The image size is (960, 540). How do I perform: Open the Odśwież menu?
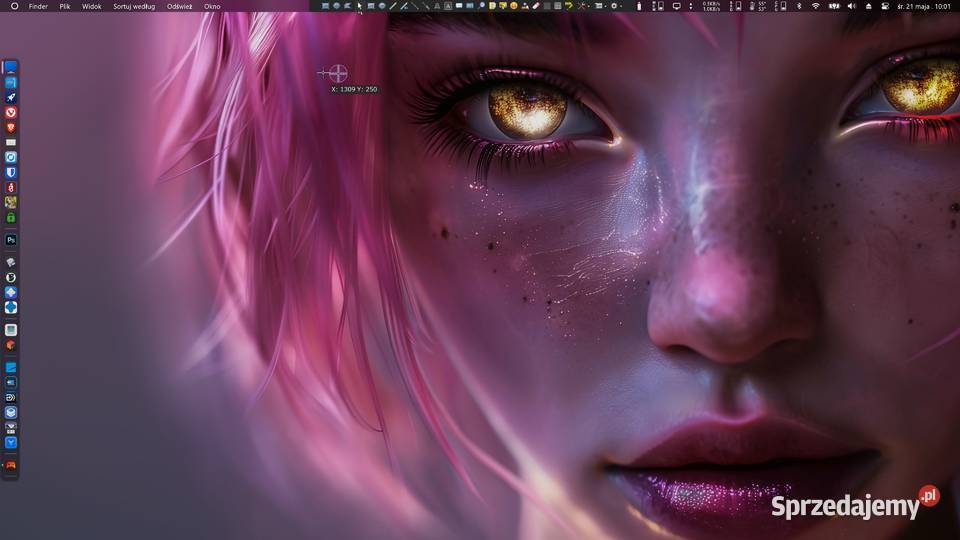tap(179, 6)
